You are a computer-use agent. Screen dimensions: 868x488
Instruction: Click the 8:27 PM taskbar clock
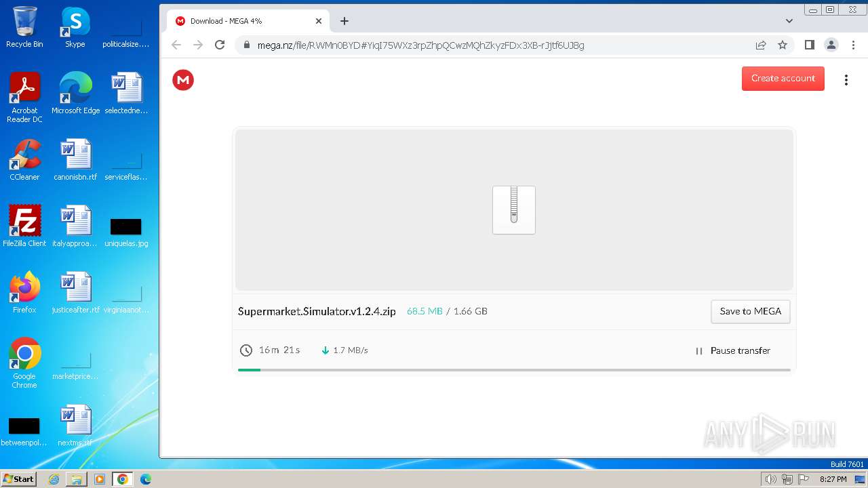tap(833, 479)
